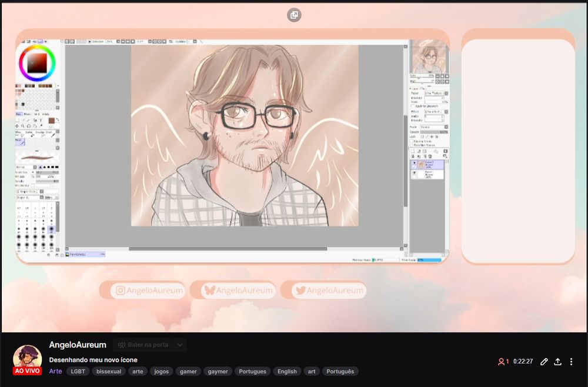The width and height of the screenshot is (588, 387).
Task: Click the new layer icon in layer panel
Action: pyautogui.click(x=413, y=151)
